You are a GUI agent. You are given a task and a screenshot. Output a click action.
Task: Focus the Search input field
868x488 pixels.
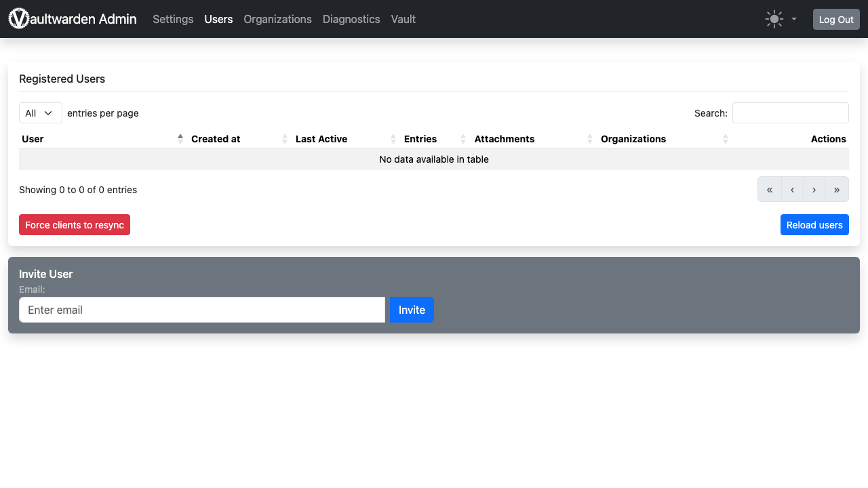pos(790,113)
